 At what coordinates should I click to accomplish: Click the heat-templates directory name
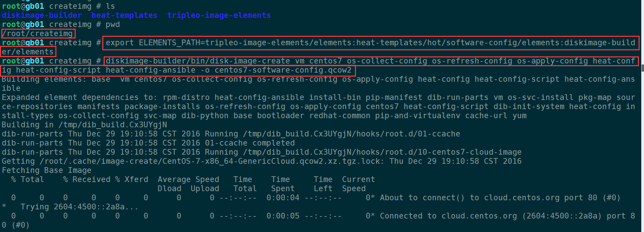click(x=124, y=15)
